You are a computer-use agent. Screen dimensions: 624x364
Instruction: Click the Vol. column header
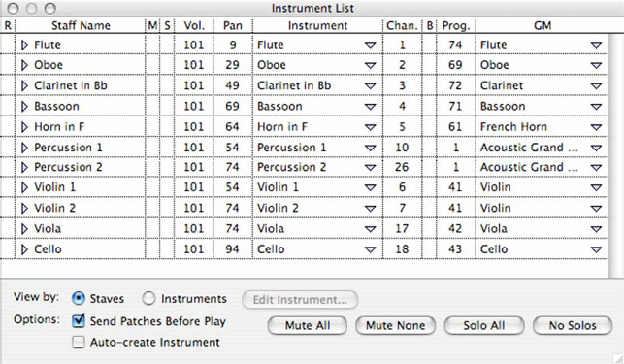click(194, 26)
